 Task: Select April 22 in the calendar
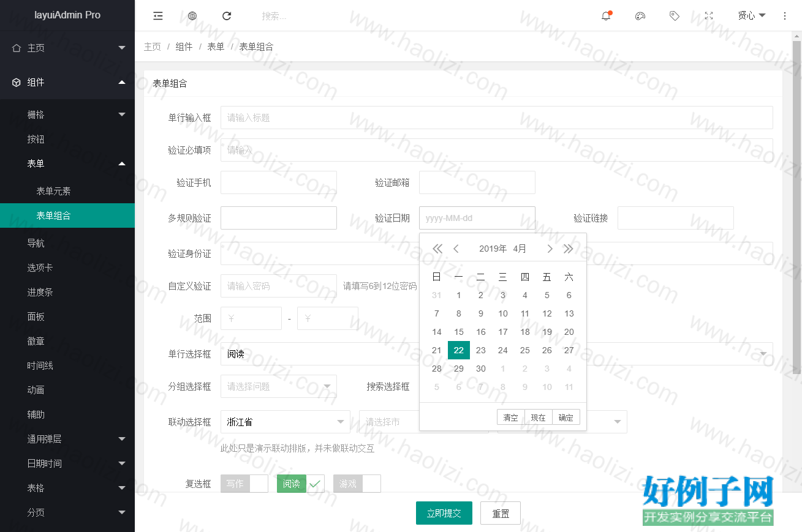tap(459, 350)
